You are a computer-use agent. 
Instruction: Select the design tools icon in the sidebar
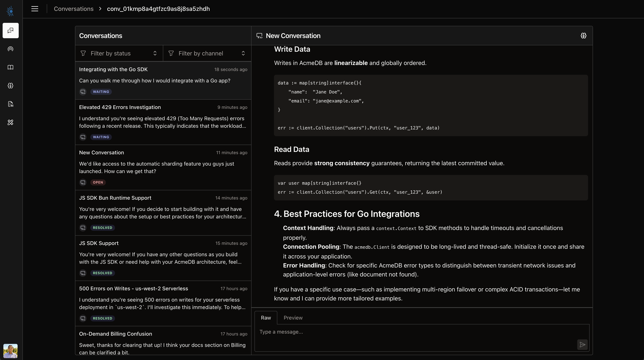coord(10,122)
